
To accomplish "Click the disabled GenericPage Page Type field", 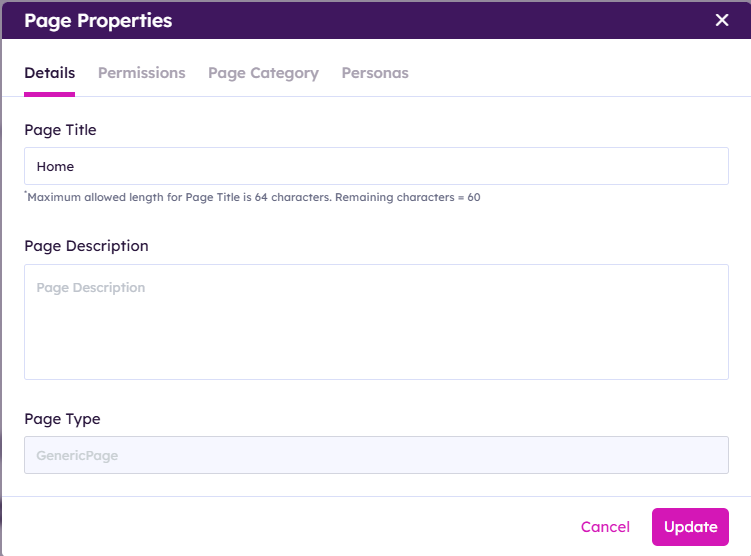I will (376, 455).
